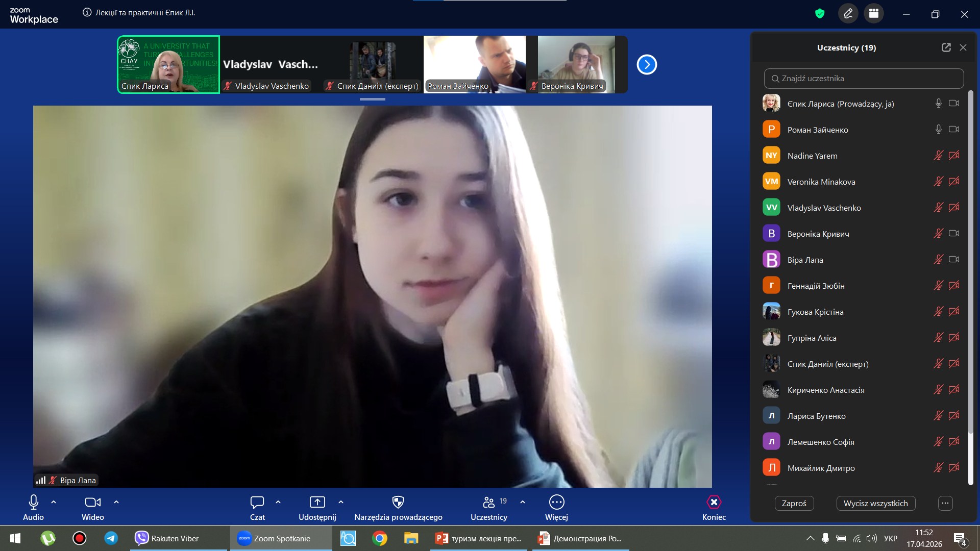
Task: Expand the share options arrow beside Udostępnij
Action: (341, 502)
